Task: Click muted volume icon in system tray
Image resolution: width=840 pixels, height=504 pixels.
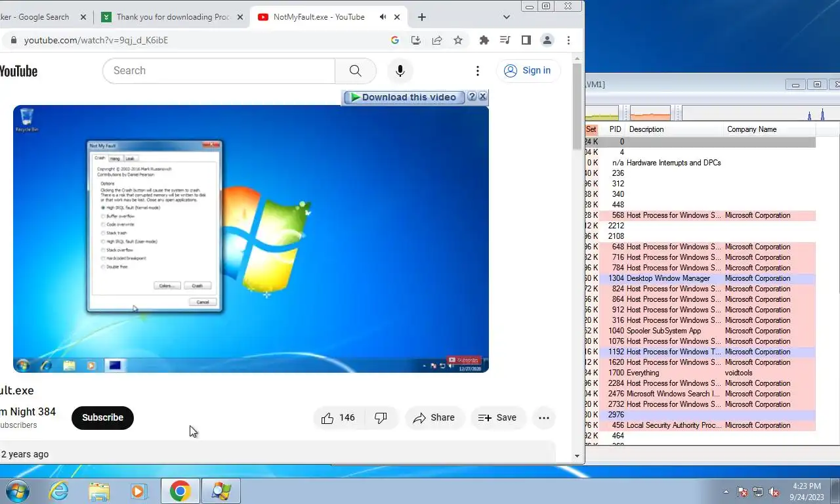Action: (x=774, y=492)
